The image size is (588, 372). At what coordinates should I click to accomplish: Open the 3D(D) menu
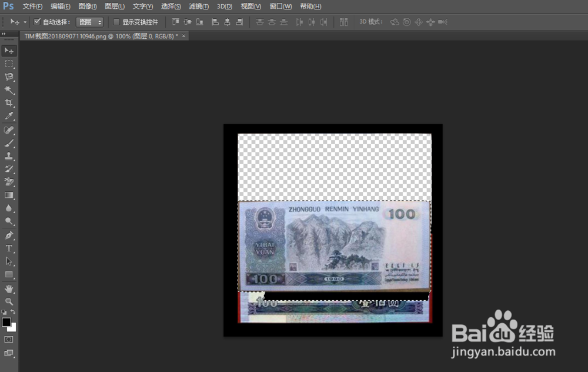click(x=225, y=6)
